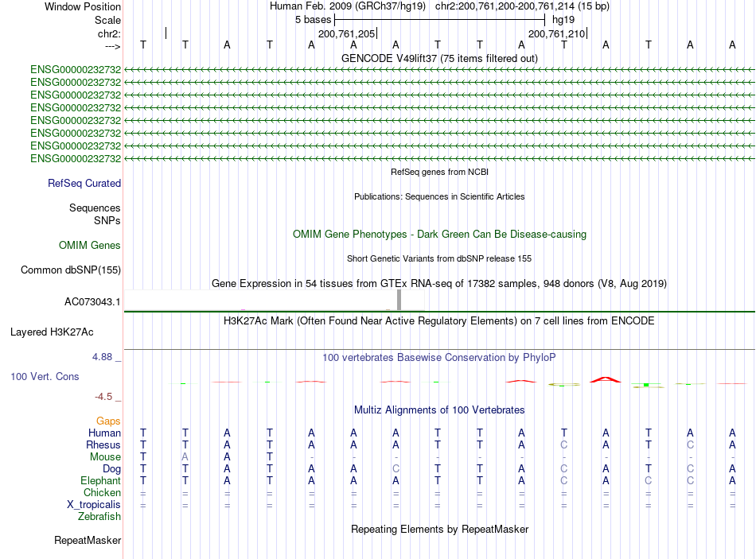Click the '100 Vert. Cons' track label
The width and height of the screenshot is (756, 559).
(x=45, y=376)
